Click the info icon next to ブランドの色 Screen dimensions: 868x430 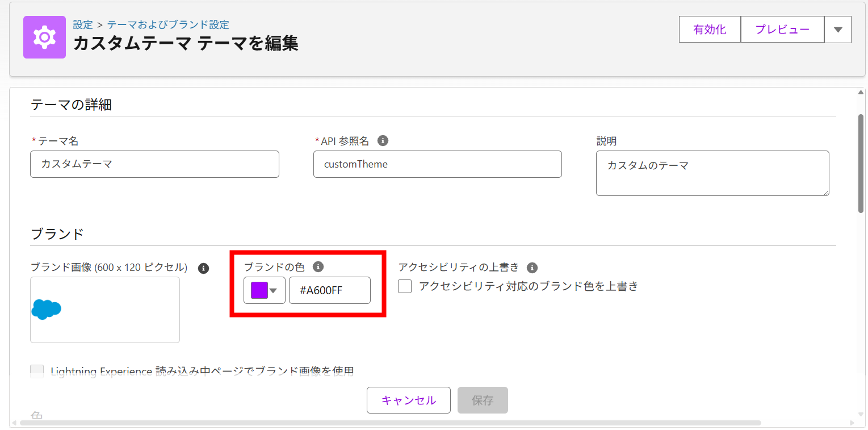tap(318, 266)
